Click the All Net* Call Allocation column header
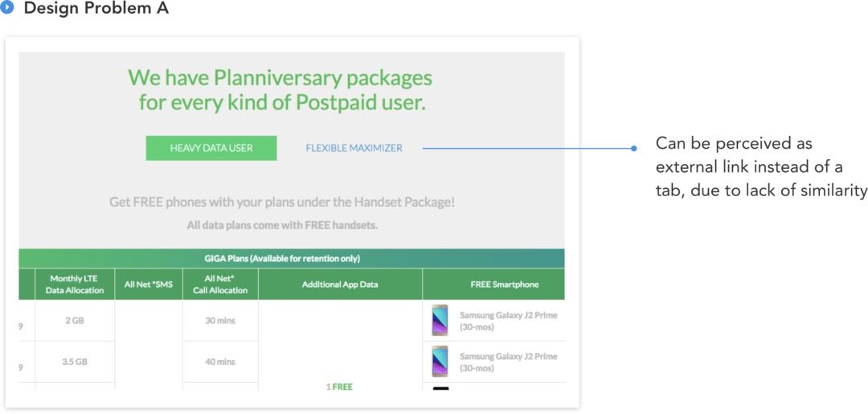868x414 pixels. [x=220, y=285]
